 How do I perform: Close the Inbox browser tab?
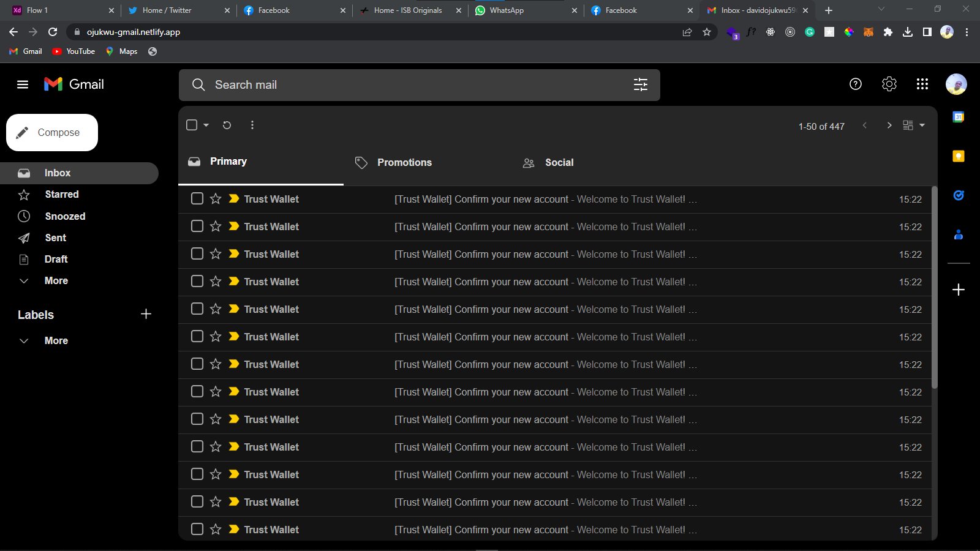click(805, 10)
